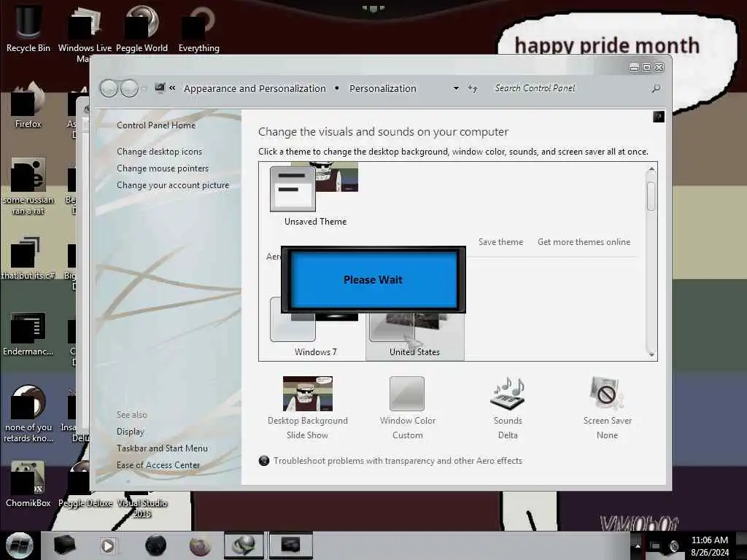Go to Appearance and Personalization breadcrumb
The width and height of the screenshot is (747, 560).
pyautogui.click(x=255, y=88)
